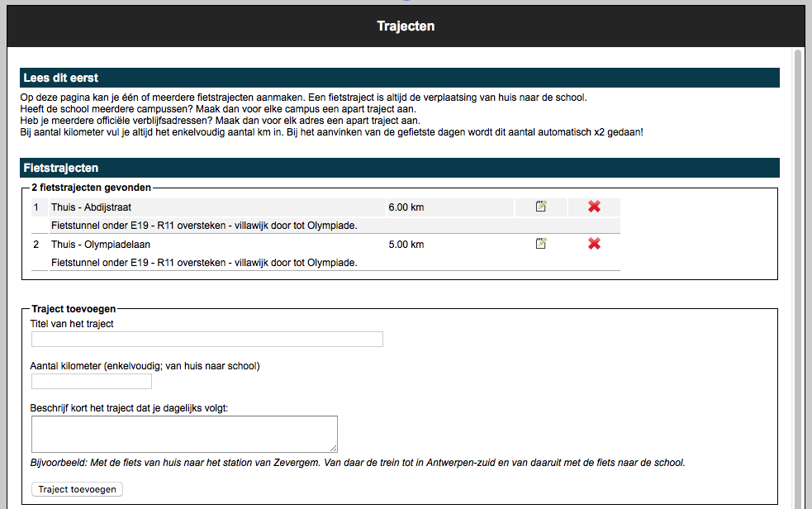Click row number 1 in the routes table
This screenshot has height=509, width=812.
pos(36,207)
